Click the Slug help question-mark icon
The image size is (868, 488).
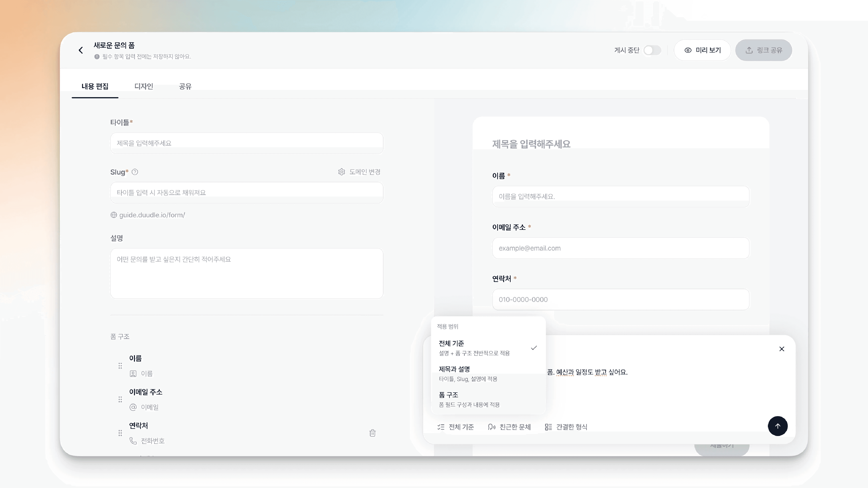tap(135, 172)
